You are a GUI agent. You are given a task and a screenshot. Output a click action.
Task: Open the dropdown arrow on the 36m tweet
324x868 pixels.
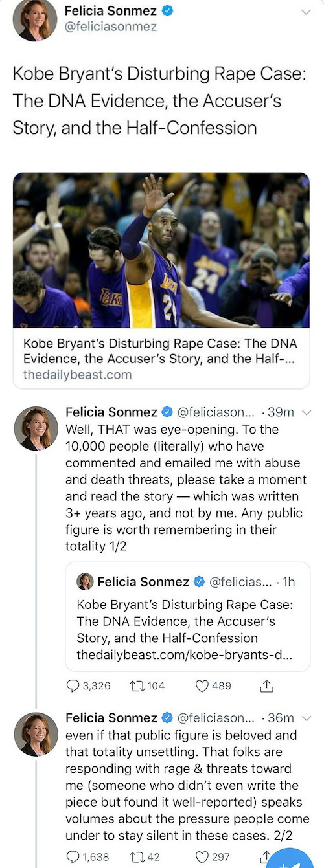coord(307,718)
